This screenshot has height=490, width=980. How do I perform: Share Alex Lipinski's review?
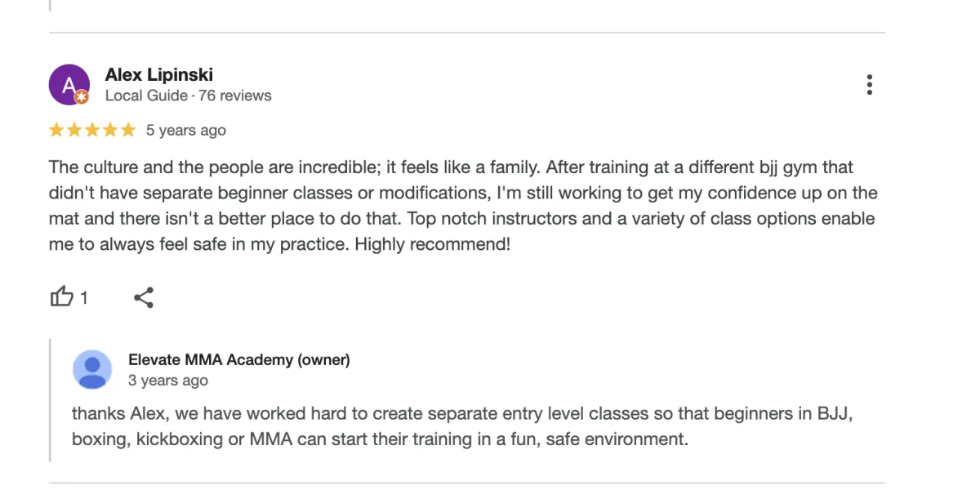144,297
